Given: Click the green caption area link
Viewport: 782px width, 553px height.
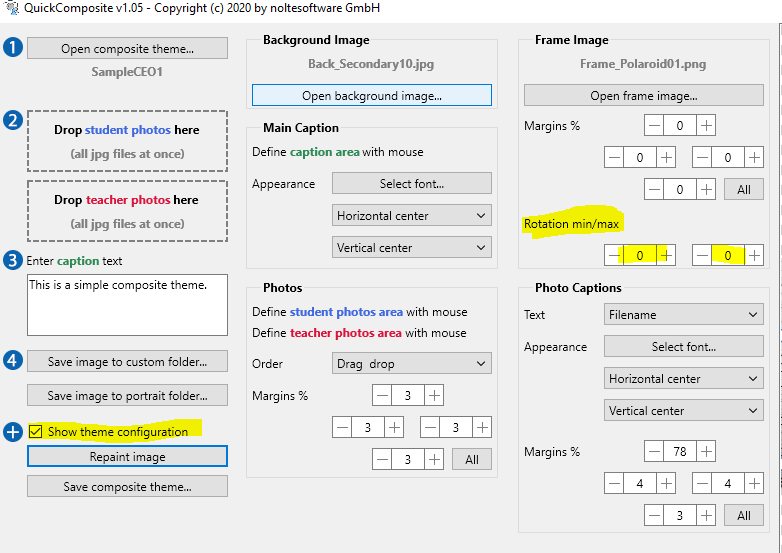Looking at the screenshot, I should tap(325, 152).
